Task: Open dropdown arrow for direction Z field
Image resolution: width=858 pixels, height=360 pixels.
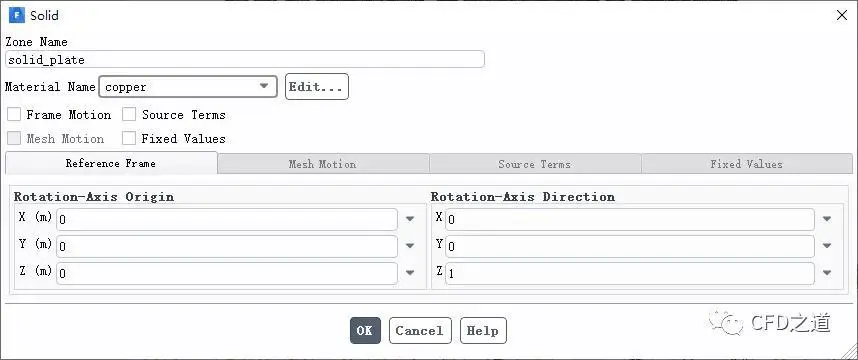Action: click(827, 273)
